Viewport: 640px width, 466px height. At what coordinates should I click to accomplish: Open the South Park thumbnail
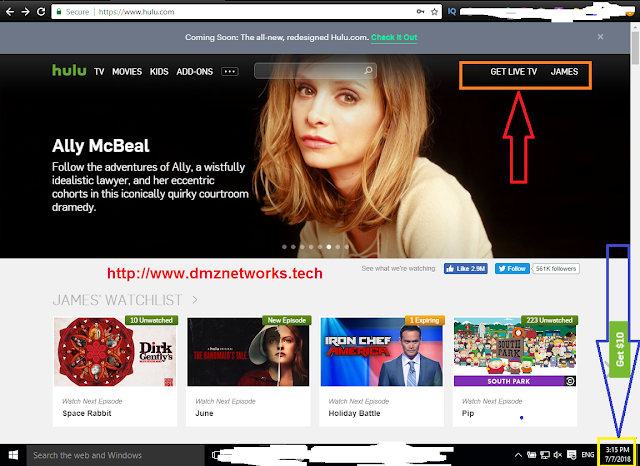(x=515, y=352)
